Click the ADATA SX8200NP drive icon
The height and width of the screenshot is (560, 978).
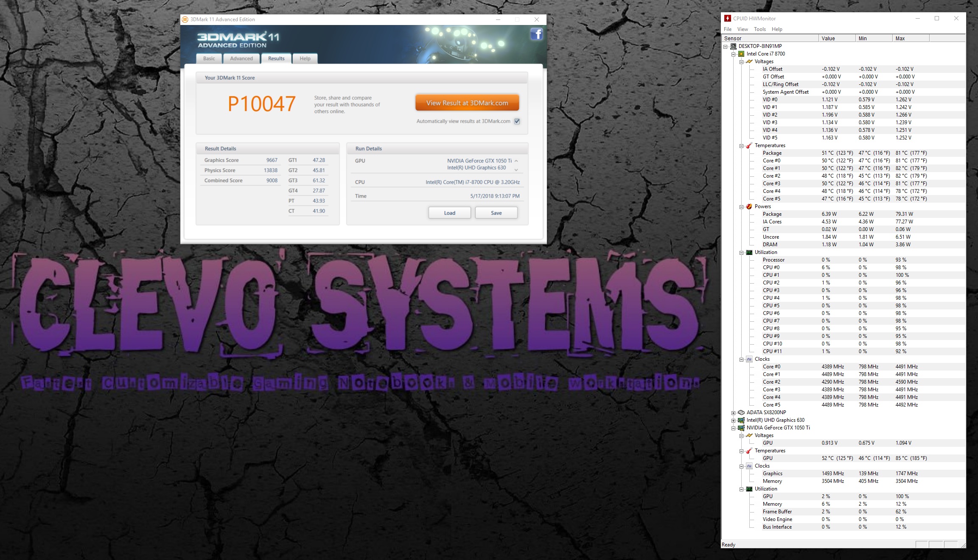[x=741, y=412]
